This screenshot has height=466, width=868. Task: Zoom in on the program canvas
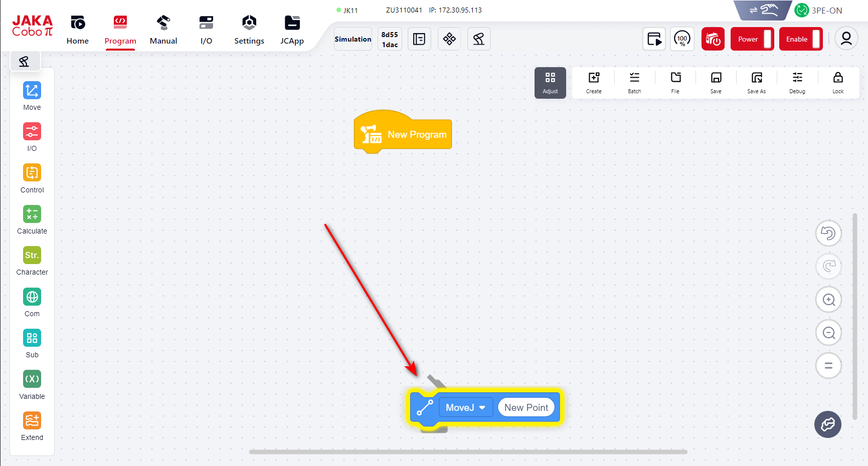[x=828, y=300]
